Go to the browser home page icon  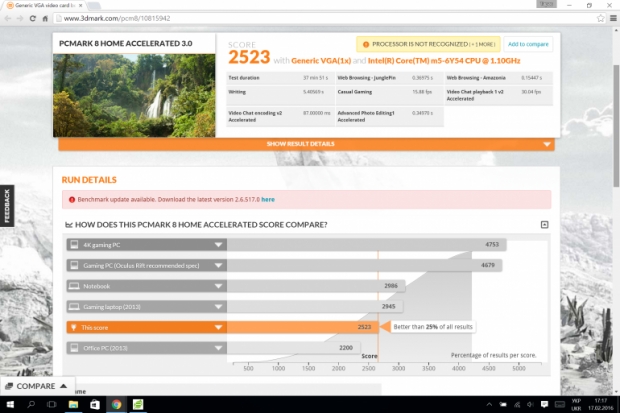45,19
